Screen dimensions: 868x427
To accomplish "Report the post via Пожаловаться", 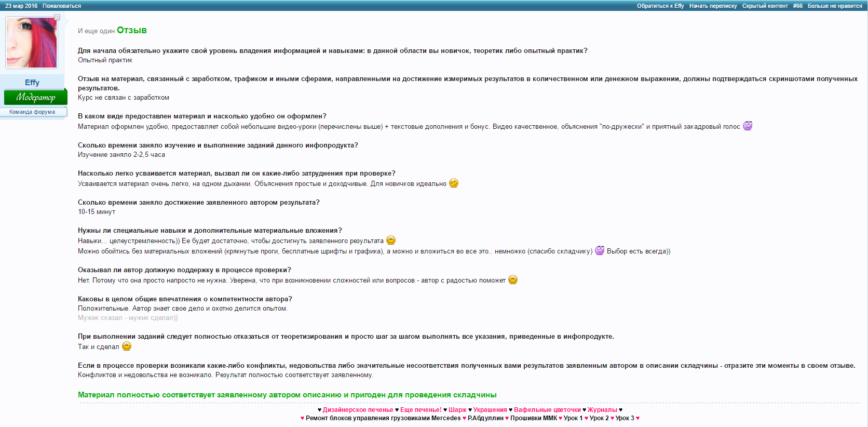I will [x=62, y=6].
